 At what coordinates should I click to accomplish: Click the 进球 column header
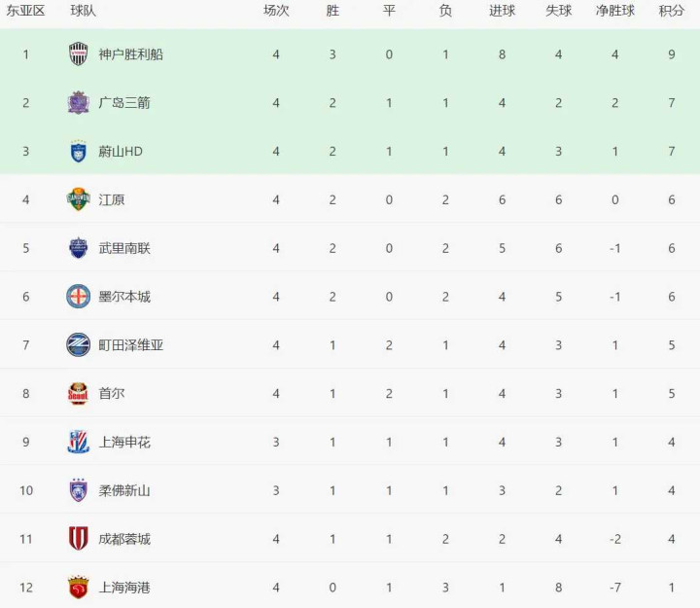pos(502,11)
